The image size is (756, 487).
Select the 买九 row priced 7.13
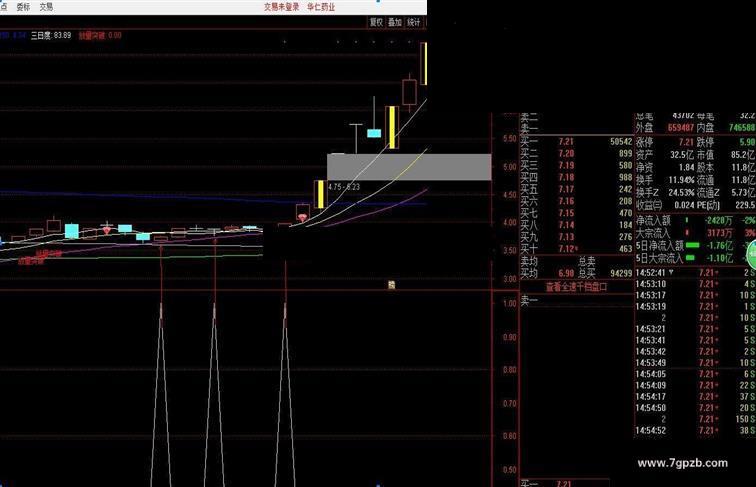tap(576, 237)
